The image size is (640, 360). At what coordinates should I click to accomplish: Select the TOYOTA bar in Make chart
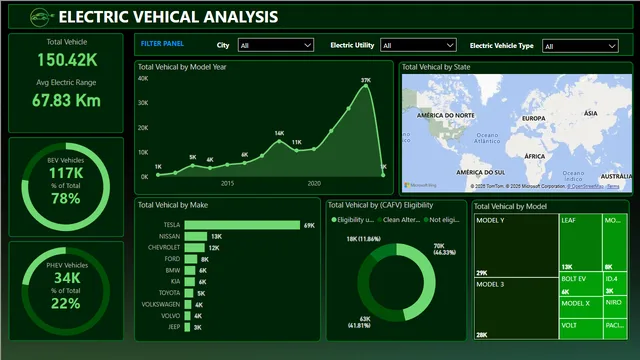[x=189, y=293]
